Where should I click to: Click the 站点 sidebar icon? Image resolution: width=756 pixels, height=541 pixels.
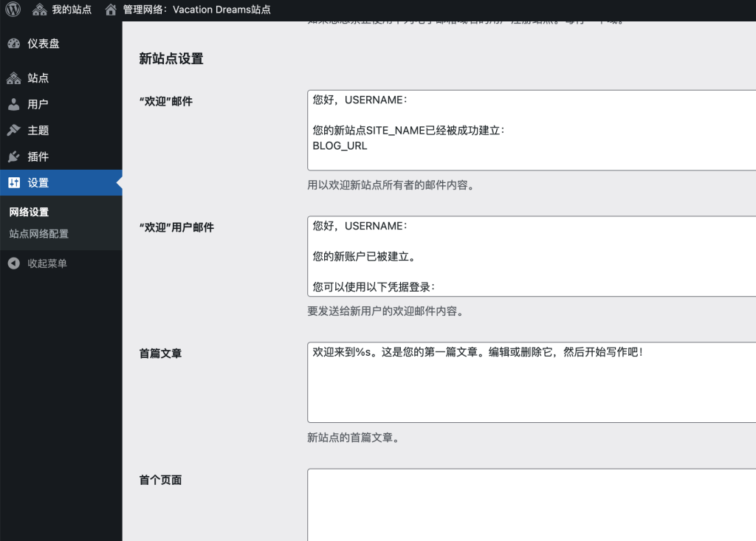14,78
